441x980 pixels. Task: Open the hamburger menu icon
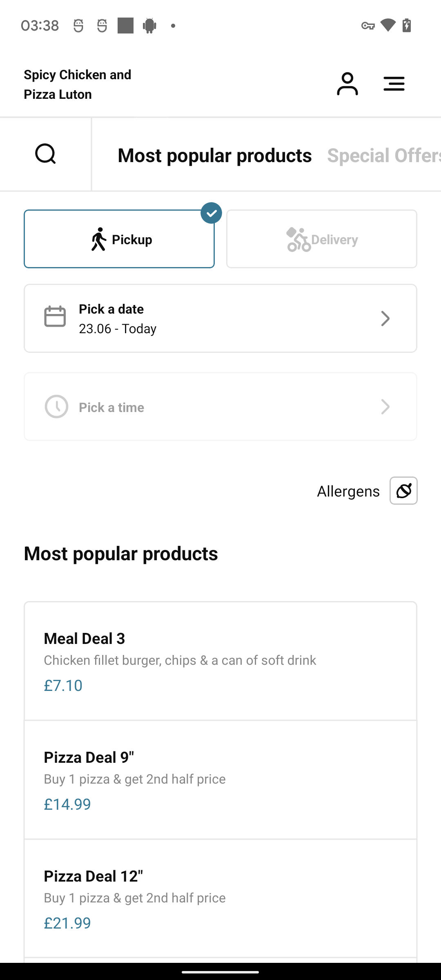[394, 84]
